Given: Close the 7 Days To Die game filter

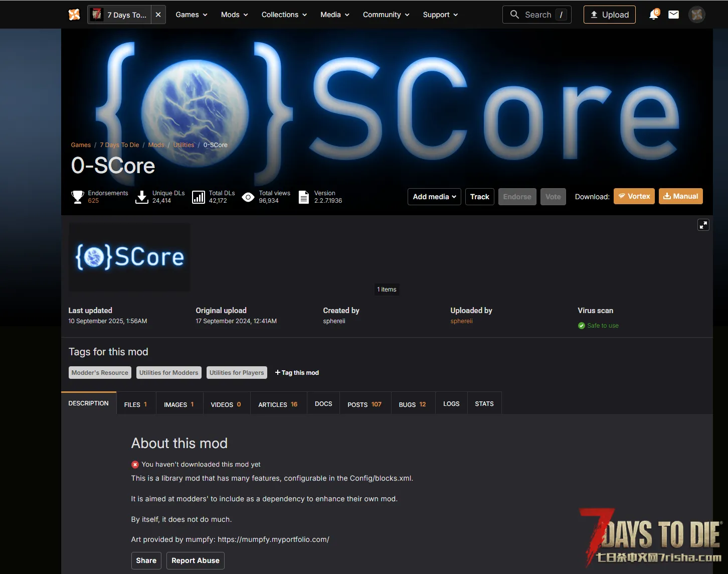Looking at the screenshot, I should click(158, 15).
